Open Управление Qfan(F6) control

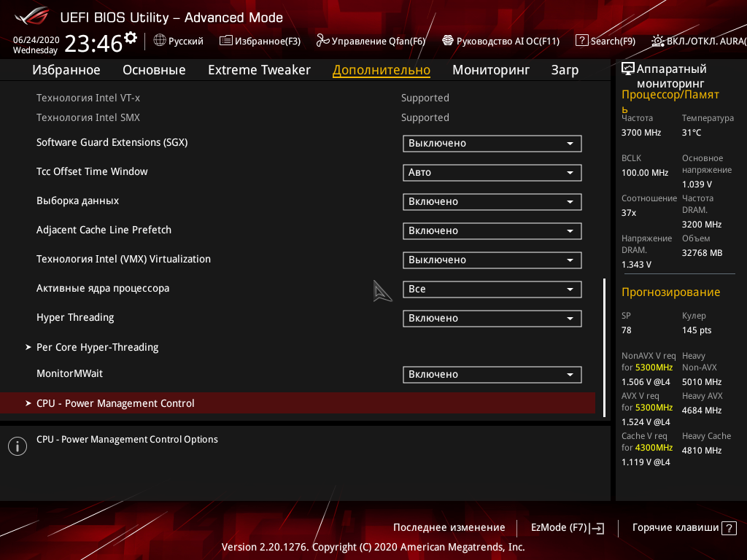379,41
